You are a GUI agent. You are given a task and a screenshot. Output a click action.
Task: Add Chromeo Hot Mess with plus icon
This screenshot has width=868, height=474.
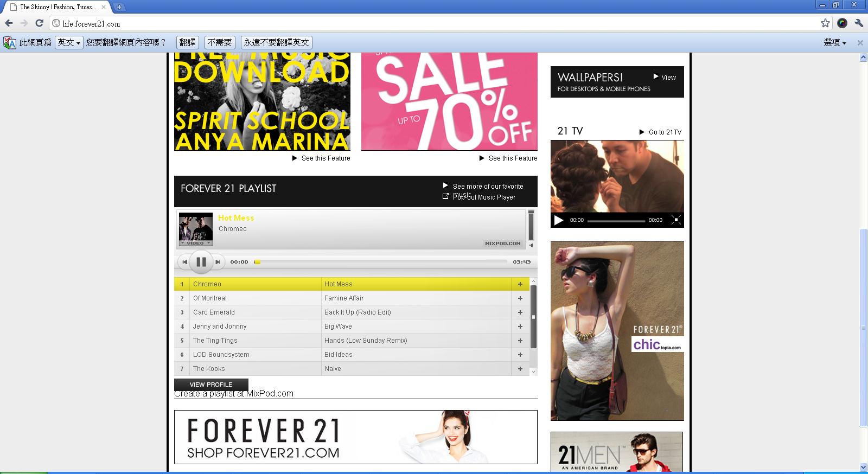point(520,284)
